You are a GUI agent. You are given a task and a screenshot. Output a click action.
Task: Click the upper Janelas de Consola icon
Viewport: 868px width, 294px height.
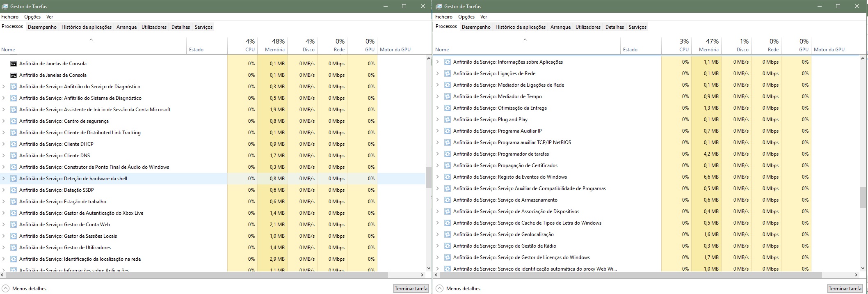(14, 64)
